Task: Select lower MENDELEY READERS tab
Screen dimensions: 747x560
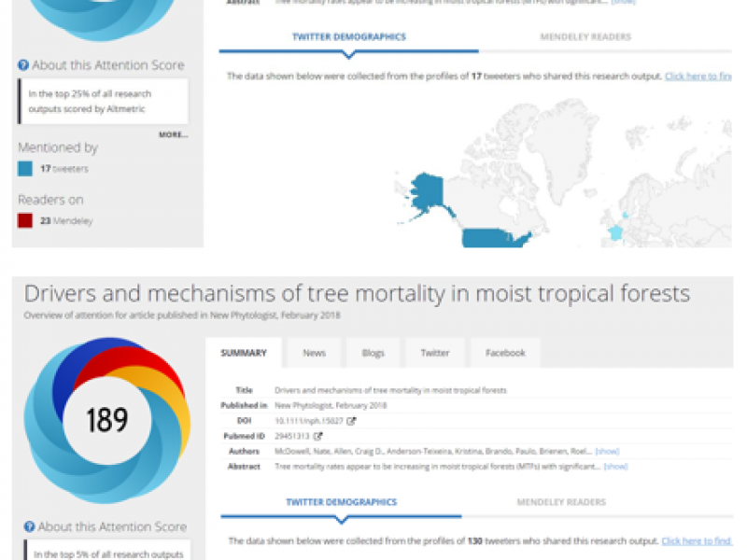Action: [x=561, y=502]
